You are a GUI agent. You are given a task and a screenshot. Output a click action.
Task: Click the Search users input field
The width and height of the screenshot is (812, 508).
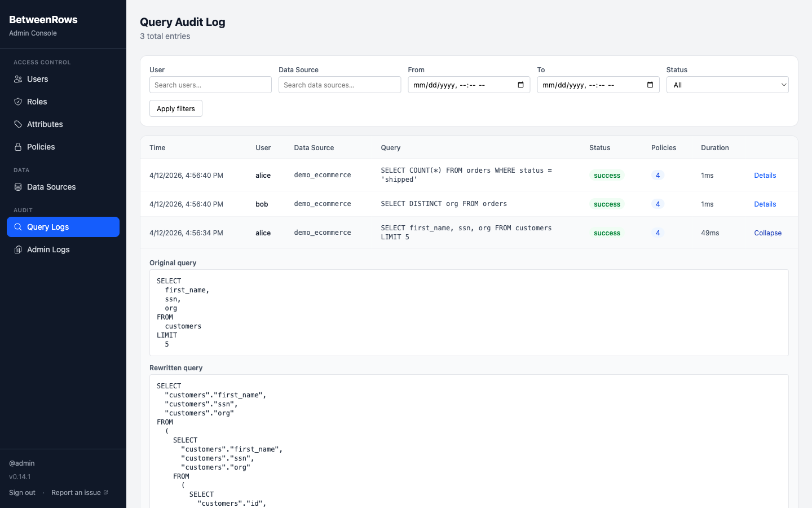[210, 85]
